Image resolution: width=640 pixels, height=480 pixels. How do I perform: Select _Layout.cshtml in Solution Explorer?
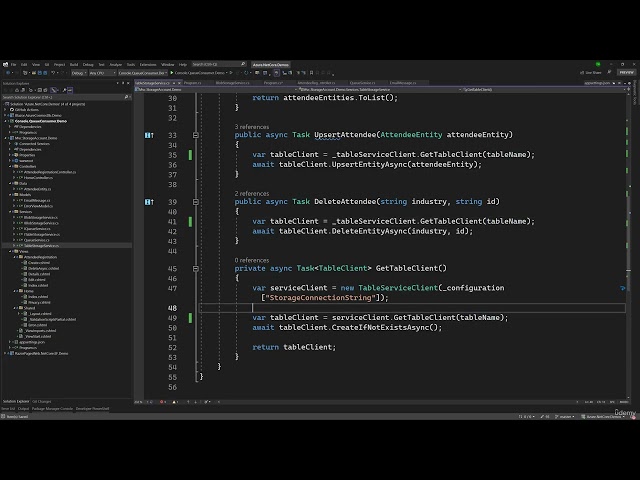point(40,313)
